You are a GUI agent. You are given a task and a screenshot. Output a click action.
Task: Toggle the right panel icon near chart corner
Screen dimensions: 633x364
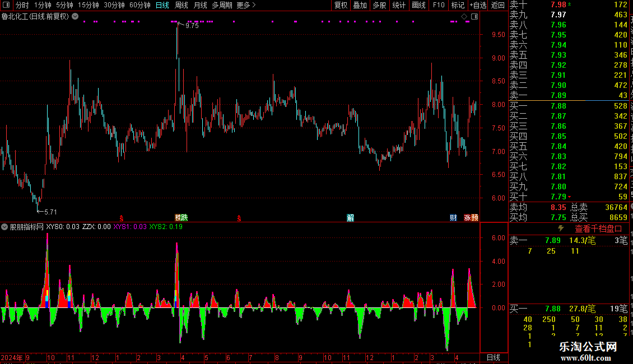[474, 17]
